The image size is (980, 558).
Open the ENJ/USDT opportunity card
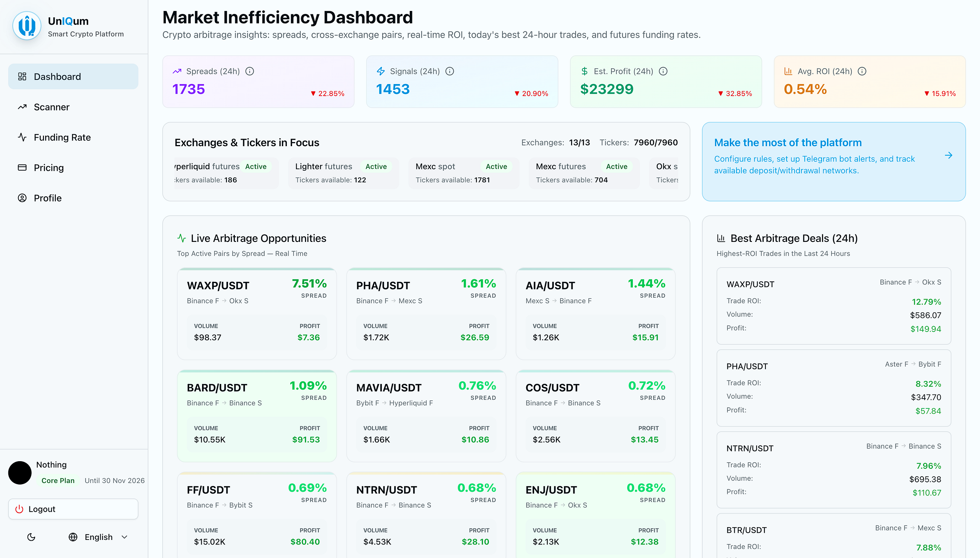pyautogui.click(x=596, y=515)
